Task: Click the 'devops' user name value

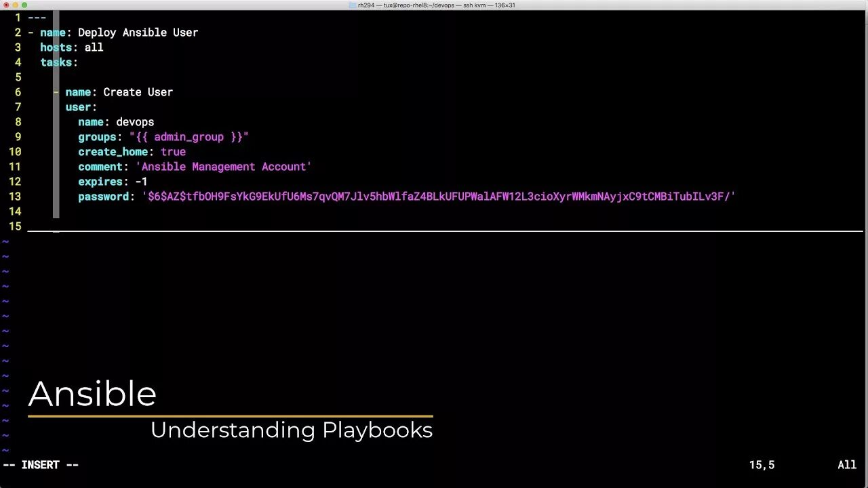Action: pyautogui.click(x=135, y=122)
